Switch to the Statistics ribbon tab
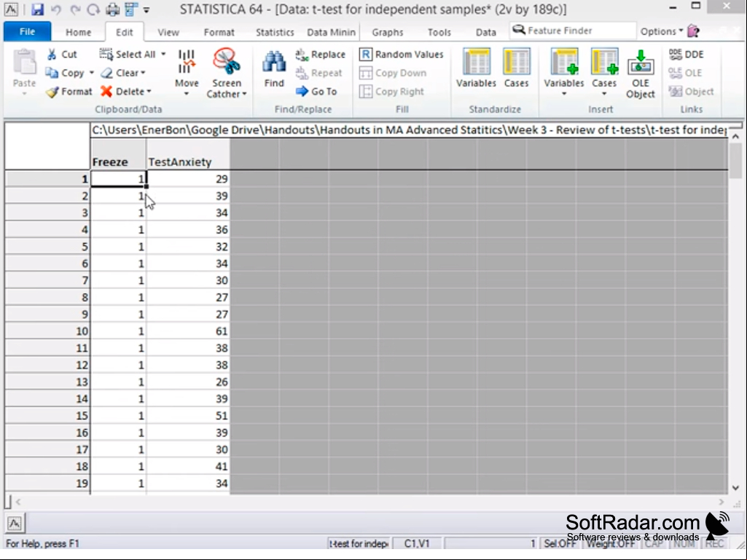The image size is (747, 560). [x=275, y=32]
